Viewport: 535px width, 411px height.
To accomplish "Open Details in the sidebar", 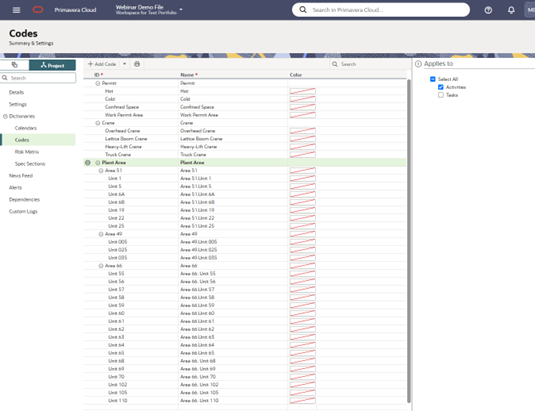I will 16,92.
